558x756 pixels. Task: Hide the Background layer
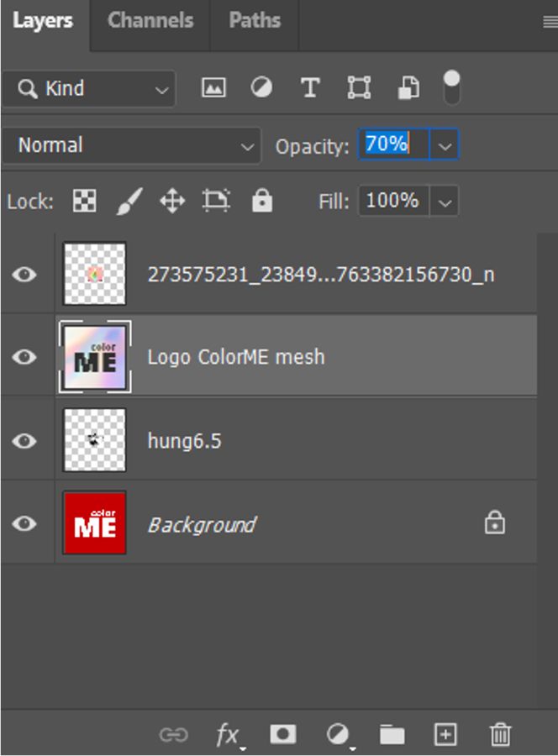point(24,523)
